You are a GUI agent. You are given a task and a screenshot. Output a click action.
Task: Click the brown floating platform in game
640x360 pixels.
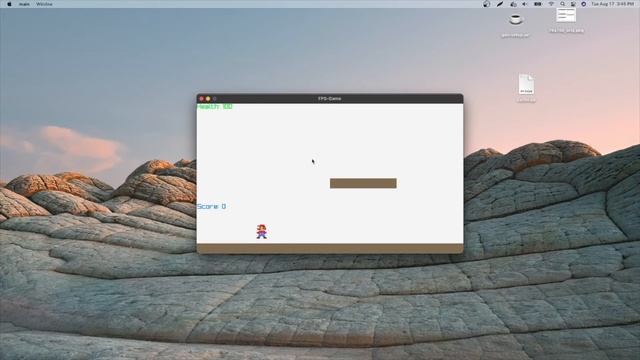point(363,183)
